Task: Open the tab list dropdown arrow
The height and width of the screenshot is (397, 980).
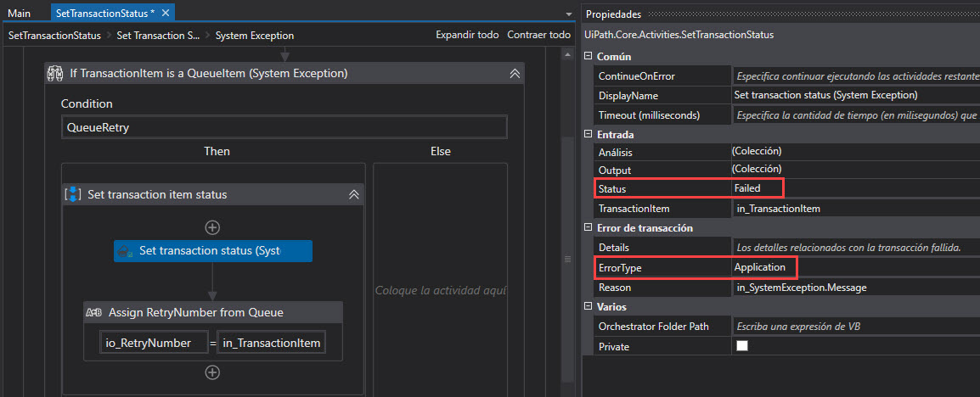Action: pyautogui.click(x=569, y=14)
